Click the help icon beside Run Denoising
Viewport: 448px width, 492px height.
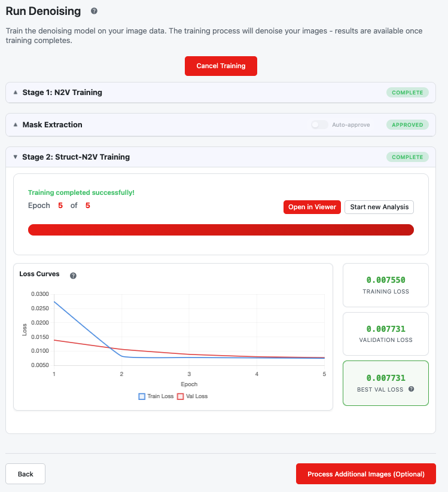click(x=94, y=11)
